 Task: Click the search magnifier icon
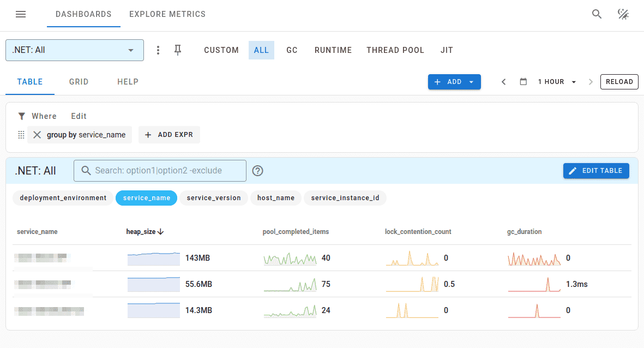[x=597, y=14]
